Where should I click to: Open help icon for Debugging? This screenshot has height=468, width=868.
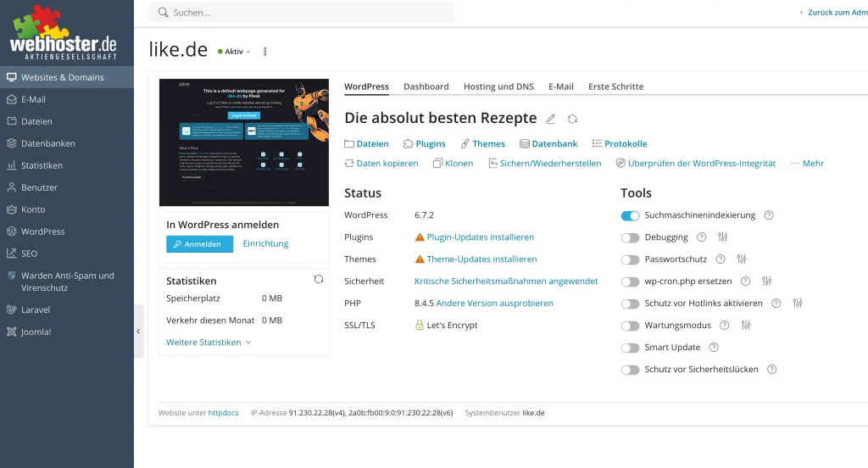coord(701,237)
